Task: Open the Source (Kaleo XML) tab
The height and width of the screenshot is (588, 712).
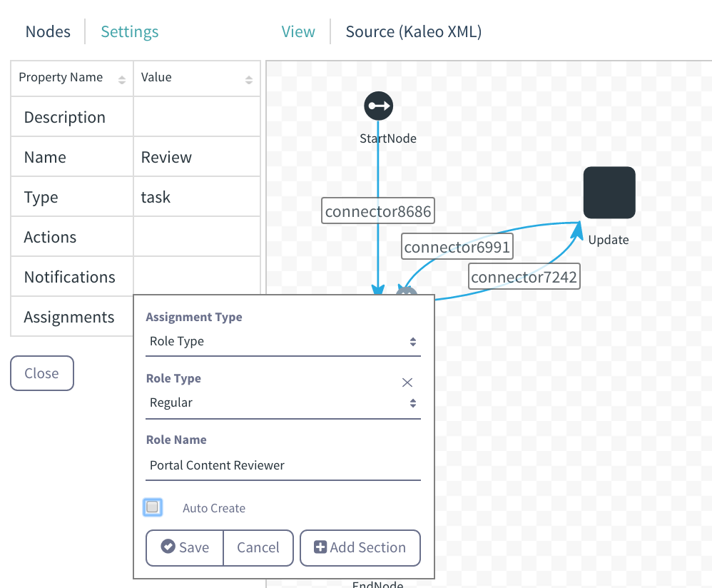Action: pos(413,32)
